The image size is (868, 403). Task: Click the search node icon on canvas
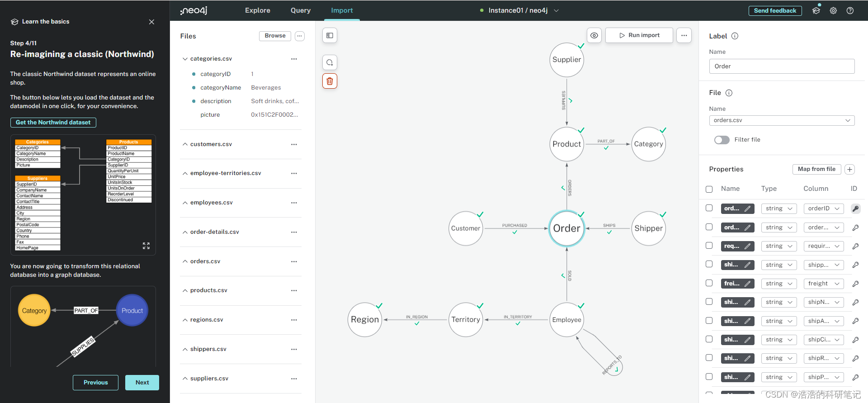(x=330, y=62)
